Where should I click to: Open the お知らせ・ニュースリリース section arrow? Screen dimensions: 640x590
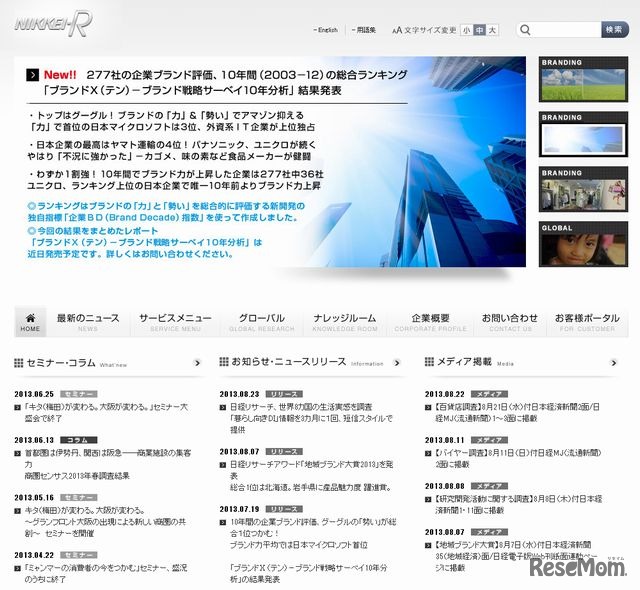tap(397, 363)
